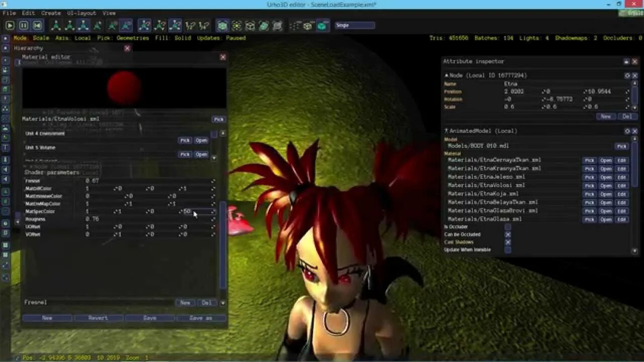This screenshot has width=644, height=362.
Task: Open the Fresnel parameter name dropdown arrow
Action: pyautogui.click(x=223, y=303)
